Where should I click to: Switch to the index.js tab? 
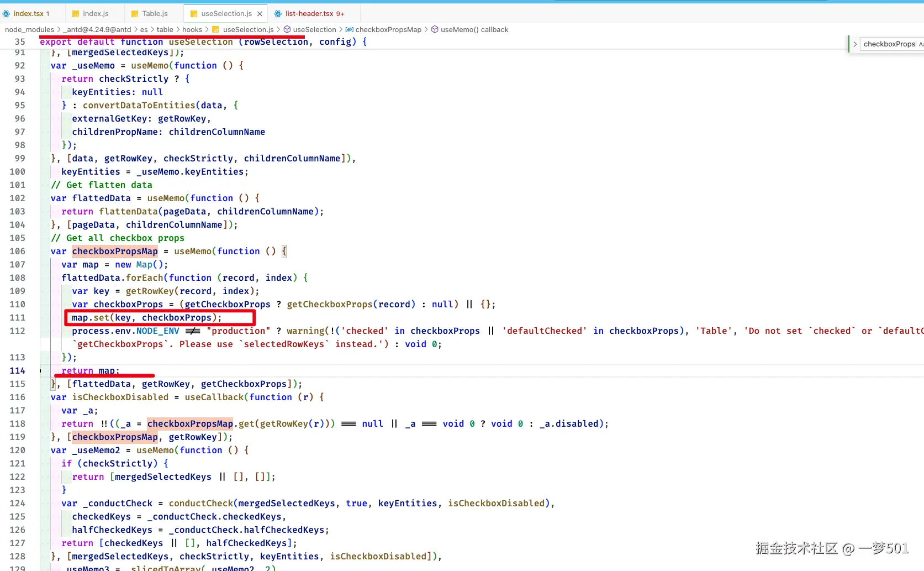95,14
